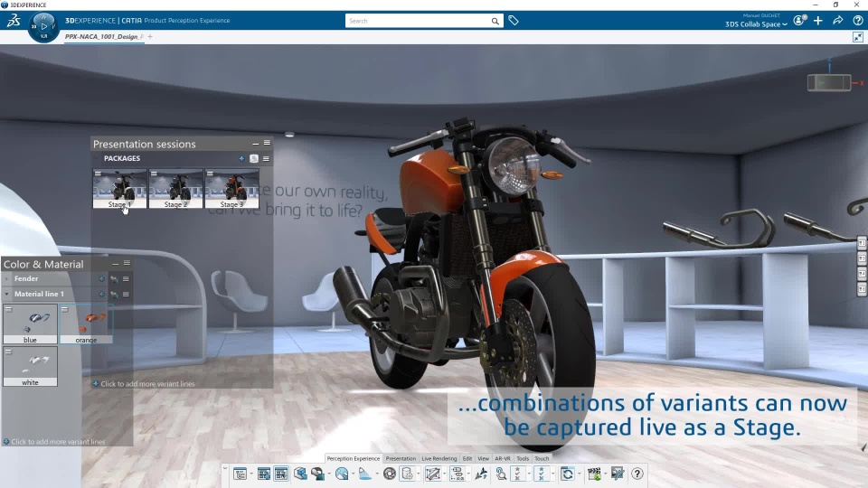Add a new package with blue plus
868x488 pixels.
click(x=242, y=159)
